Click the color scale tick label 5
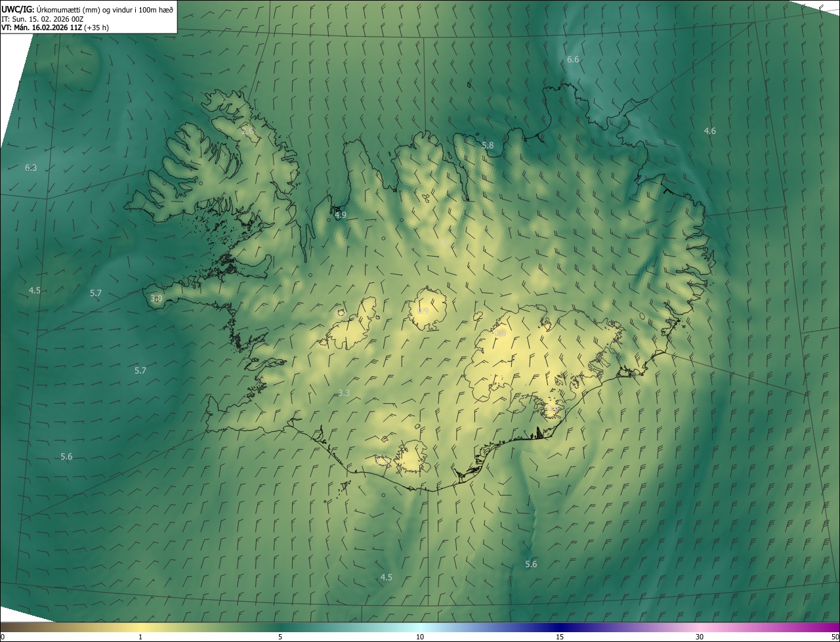This screenshot has height=642, width=840. [280, 637]
